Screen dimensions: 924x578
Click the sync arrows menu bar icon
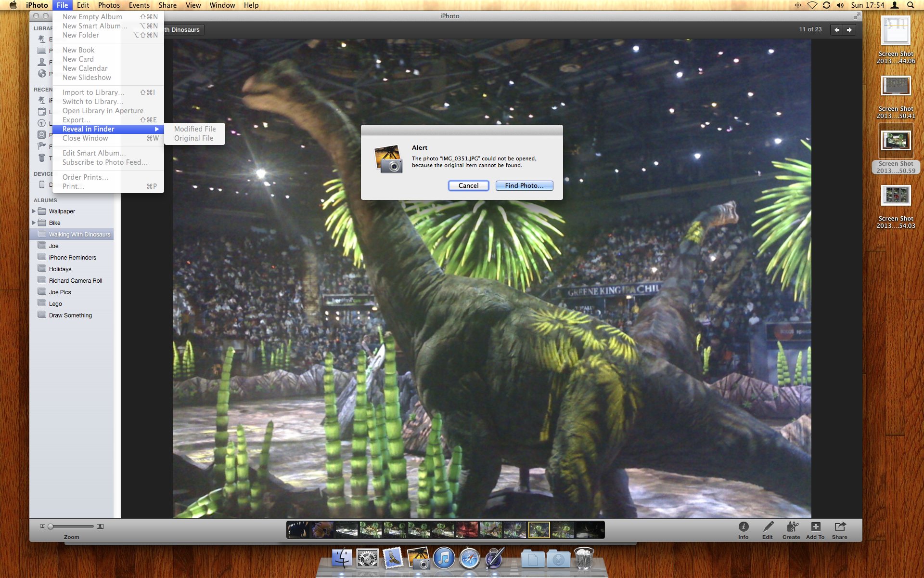[826, 5]
